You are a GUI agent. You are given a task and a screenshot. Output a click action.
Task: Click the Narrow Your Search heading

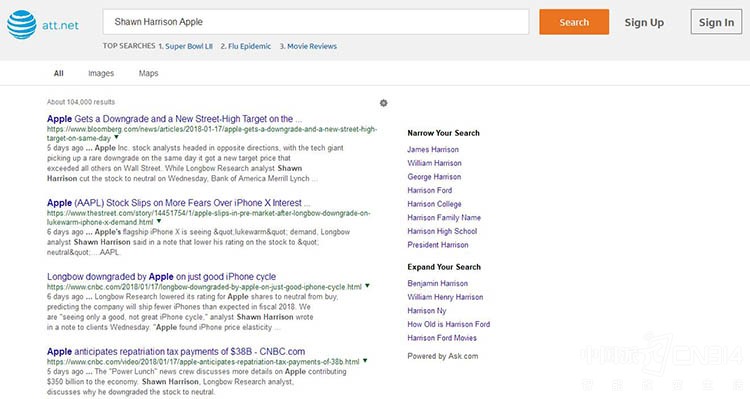pyautogui.click(x=443, y=133)
